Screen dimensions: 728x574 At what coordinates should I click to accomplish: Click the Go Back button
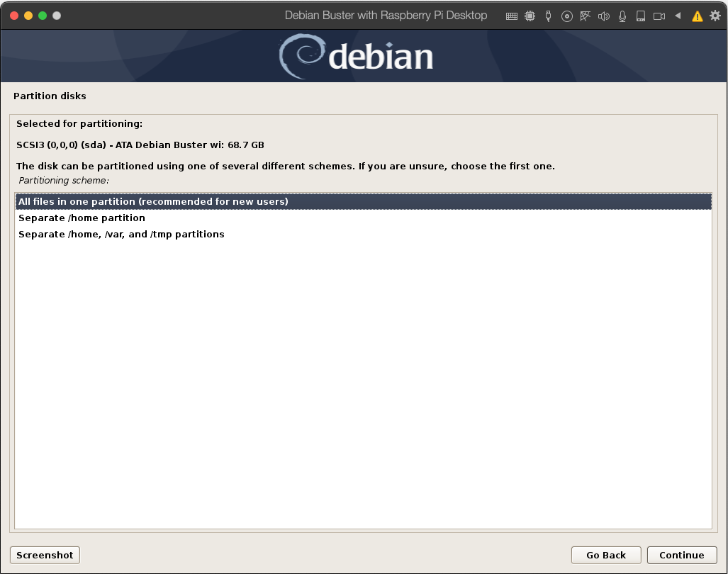(606, 555)
